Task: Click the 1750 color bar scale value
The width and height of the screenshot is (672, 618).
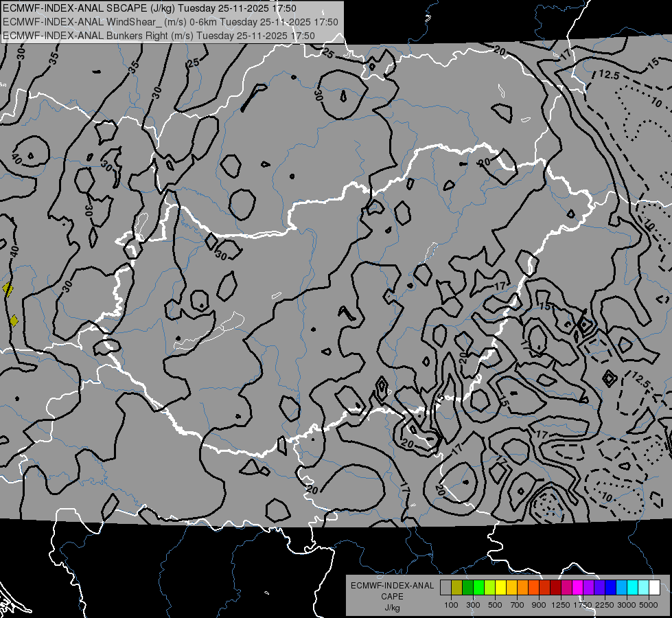Action: point(583,605)
